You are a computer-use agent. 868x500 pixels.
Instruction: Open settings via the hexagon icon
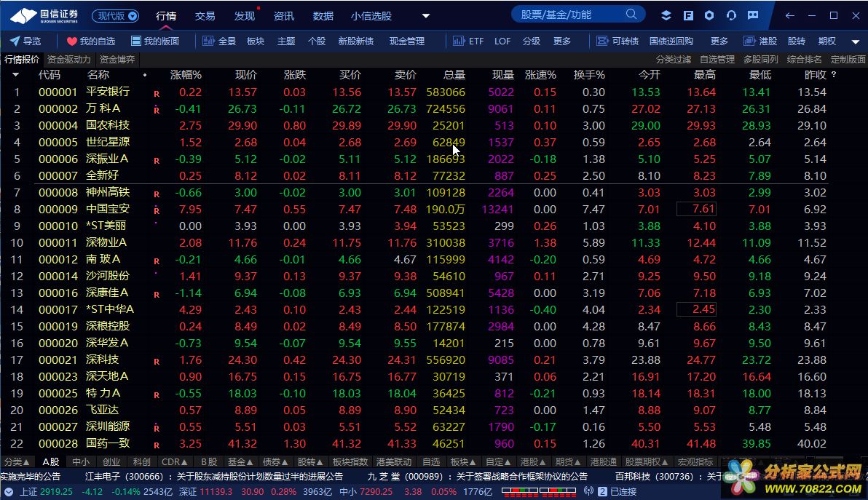(x=709, y=15)
